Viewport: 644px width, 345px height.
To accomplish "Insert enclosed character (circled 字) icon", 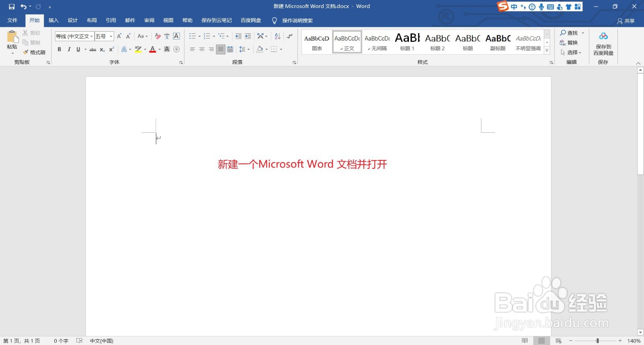I will tap(176, 49).
